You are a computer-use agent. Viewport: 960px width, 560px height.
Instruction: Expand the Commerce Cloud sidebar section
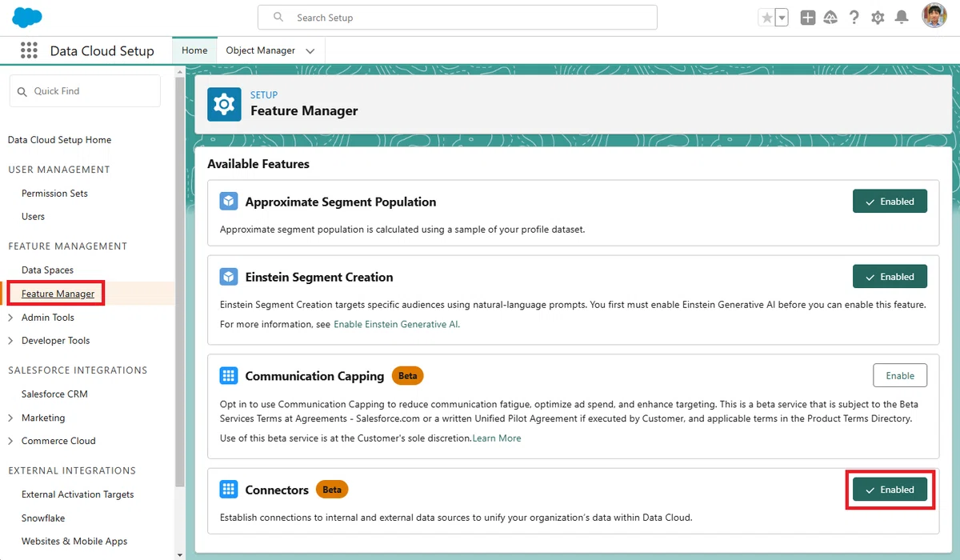click(11, 441)
